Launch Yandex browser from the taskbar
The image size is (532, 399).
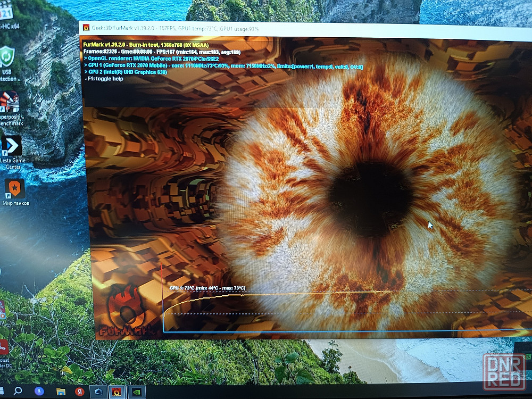79,392
